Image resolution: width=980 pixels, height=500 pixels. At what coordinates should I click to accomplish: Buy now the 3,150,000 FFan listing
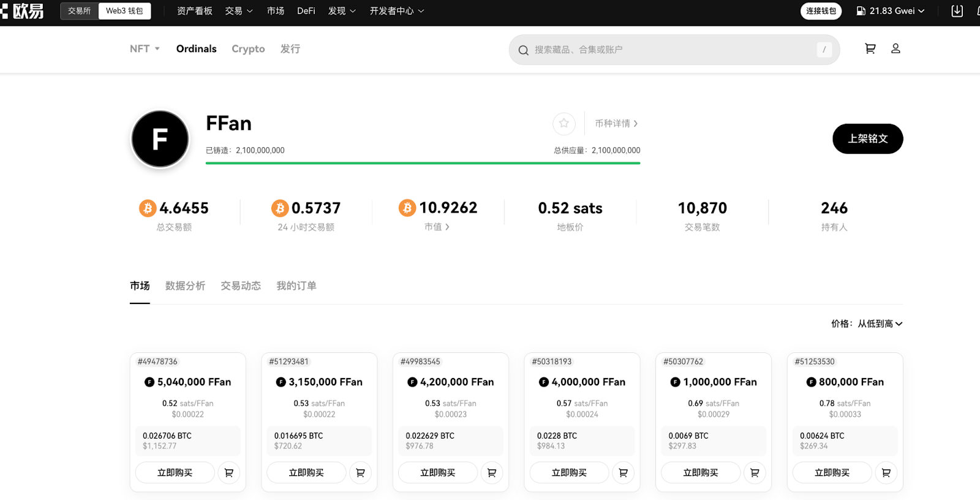(x=306, y=472)
